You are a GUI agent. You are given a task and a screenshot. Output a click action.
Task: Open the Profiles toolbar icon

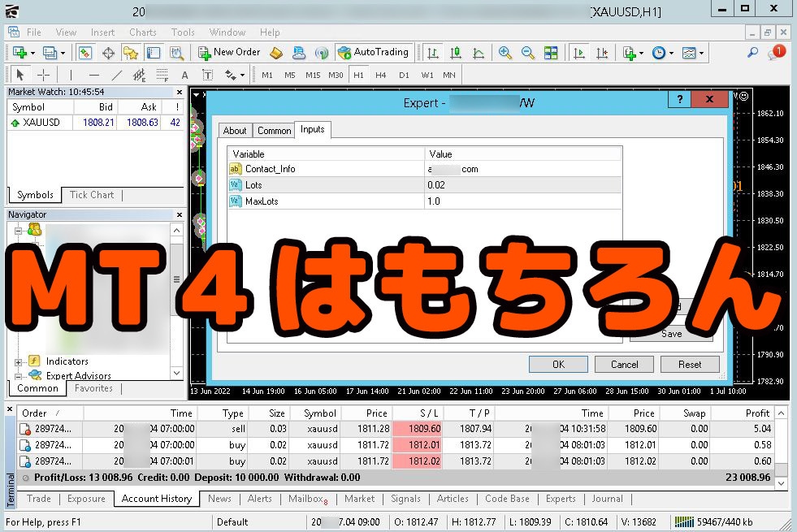50,52
